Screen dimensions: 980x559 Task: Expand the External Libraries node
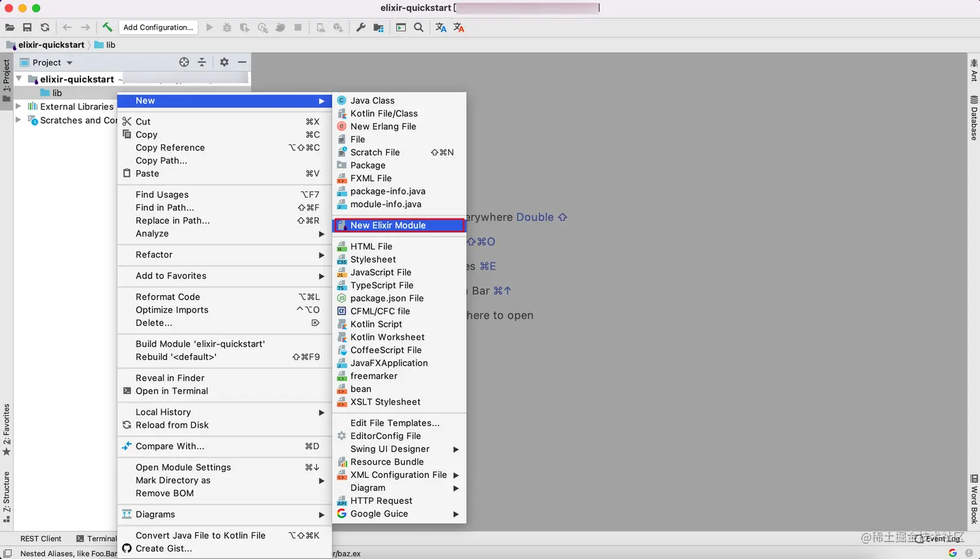pyautogui.click(x=18, y=106)
